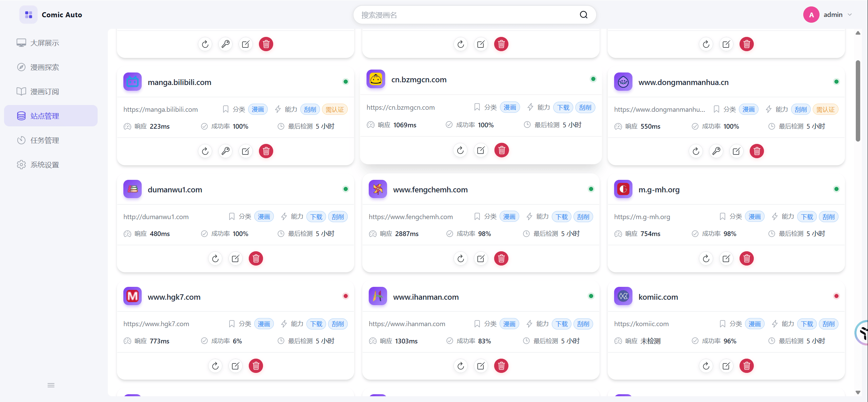Viewport: 868px width, 402px height.
Task: Refresh the www.dongmanmanhua.cn site check
Action: tap(696, 151)
